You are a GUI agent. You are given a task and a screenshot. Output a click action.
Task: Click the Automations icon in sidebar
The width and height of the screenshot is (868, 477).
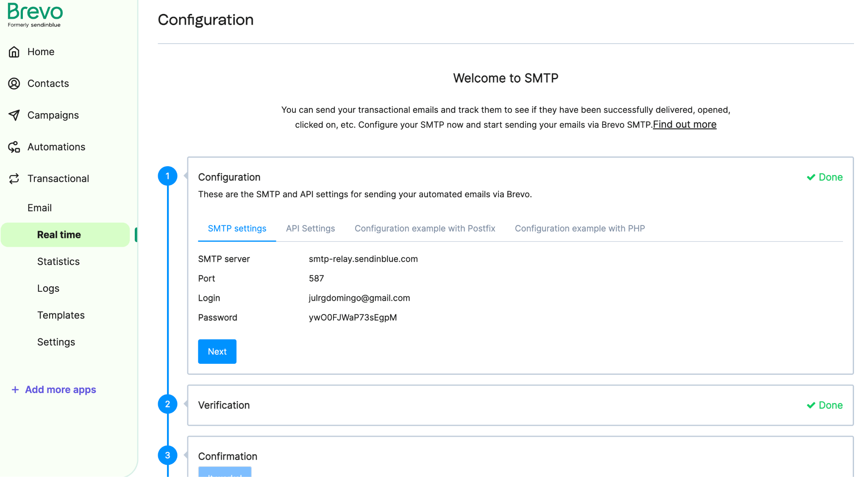14,147
